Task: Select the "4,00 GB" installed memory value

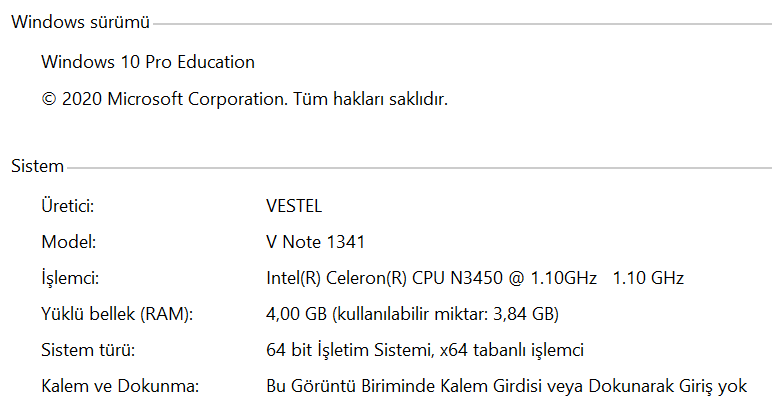Action: click(296, 314)
